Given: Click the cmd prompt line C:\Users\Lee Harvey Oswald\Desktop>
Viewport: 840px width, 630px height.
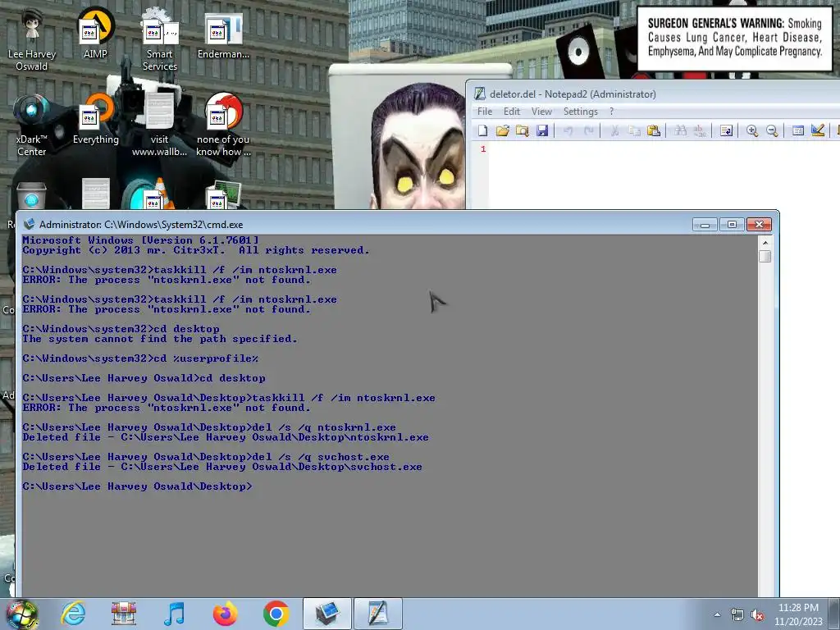Looking at the screenshot, I should [x=137, y=486].
